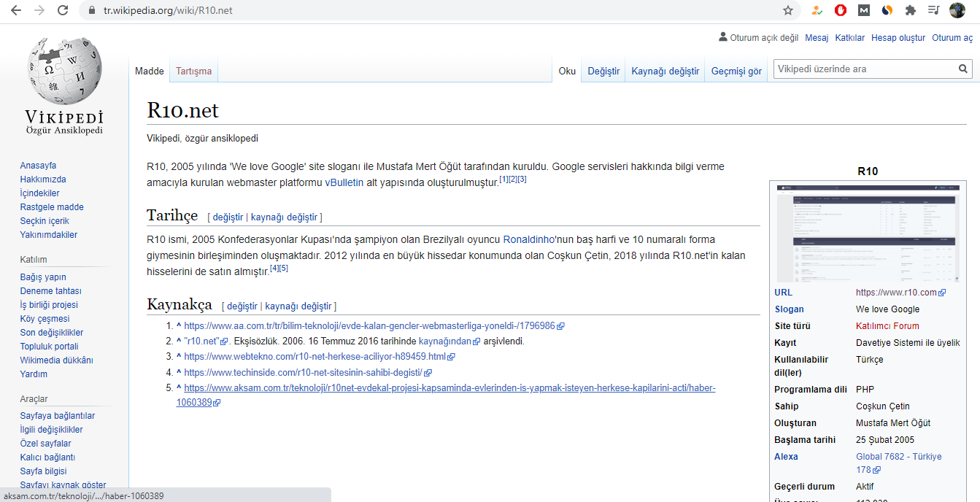Image resolution: width=980 pixels, height=502 pixels.
Task: Open Köy çeşmesi link
Action: pos(45,319)
